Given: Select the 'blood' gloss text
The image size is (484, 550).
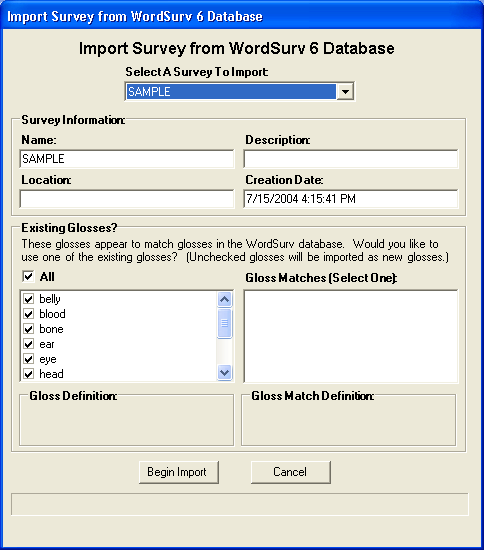Looking at the screenshot, I should click(52, 314).
